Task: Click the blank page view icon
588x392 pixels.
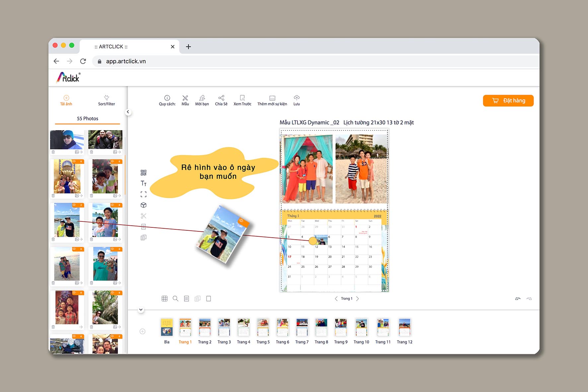Action: pos(208,298)
